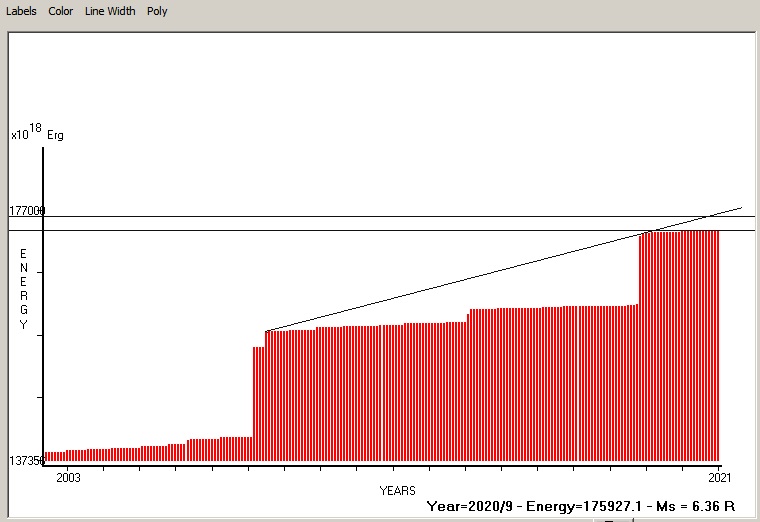
Task: Open the Labels menu
Action: click(x=21, y=11)
